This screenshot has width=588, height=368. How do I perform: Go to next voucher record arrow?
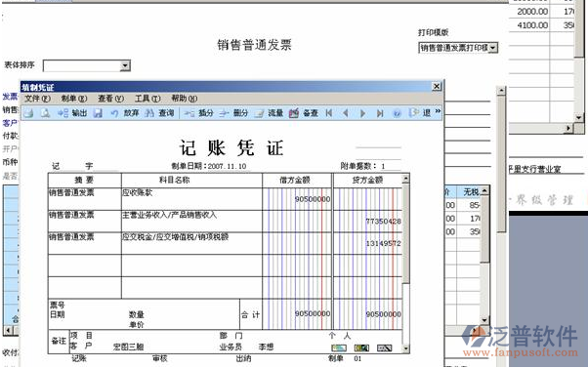pos(362,113)
